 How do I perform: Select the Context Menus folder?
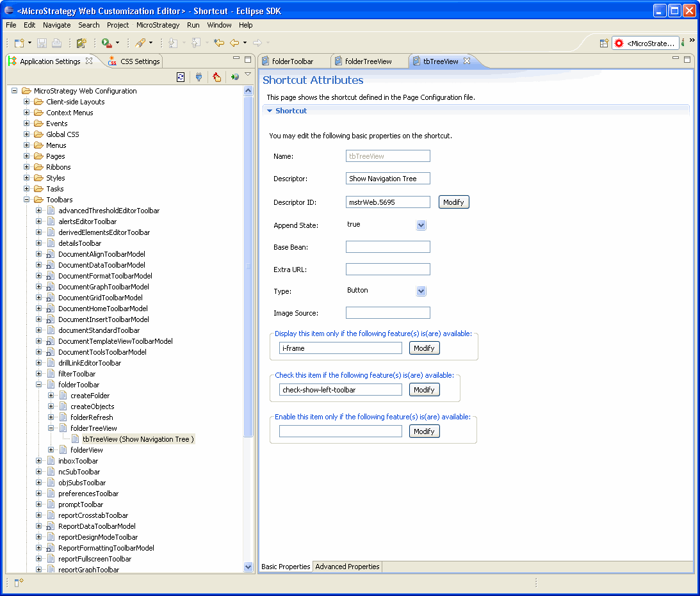[x=70, y=113]
